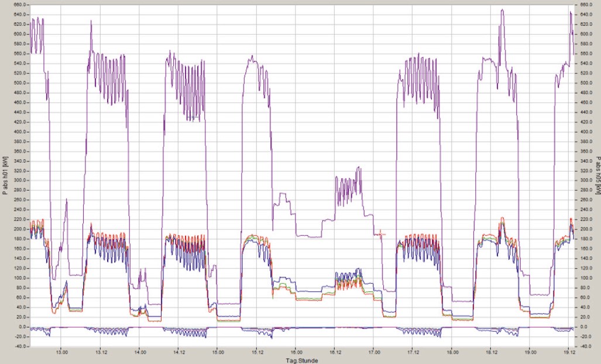
Task: Click the 15.00 tick label on the time axis
Action: pos(218,353)
